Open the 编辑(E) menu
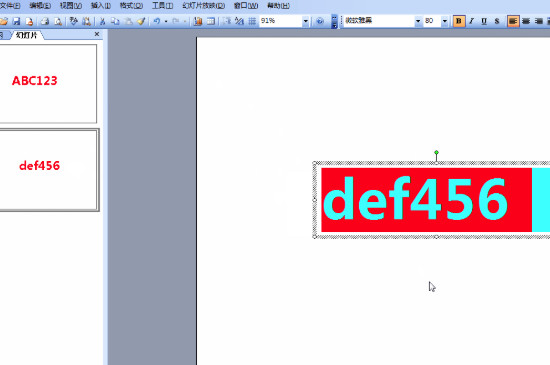The image size is (550, 365). pos(40,6)
